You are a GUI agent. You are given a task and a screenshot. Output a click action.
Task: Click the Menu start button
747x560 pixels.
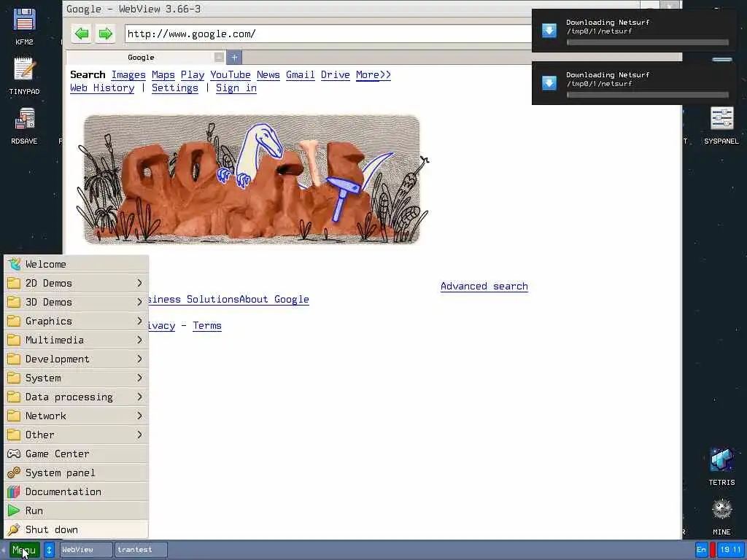24,550
